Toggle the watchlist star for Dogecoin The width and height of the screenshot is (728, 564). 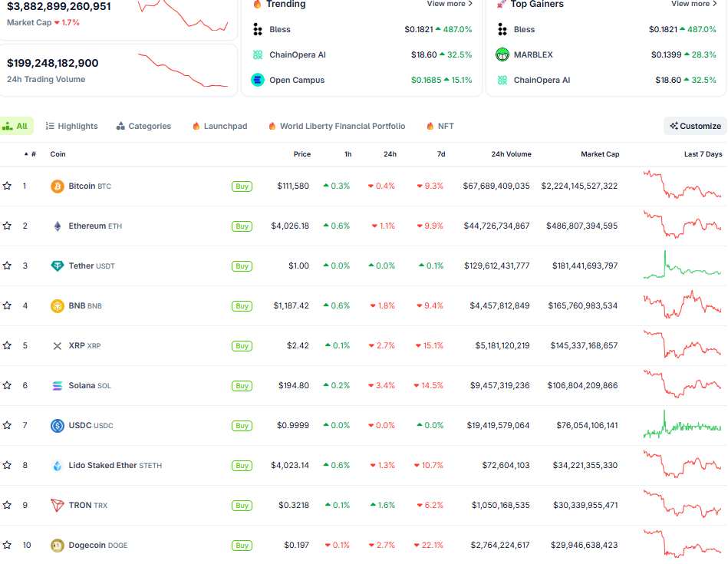[x=8, y=545]
